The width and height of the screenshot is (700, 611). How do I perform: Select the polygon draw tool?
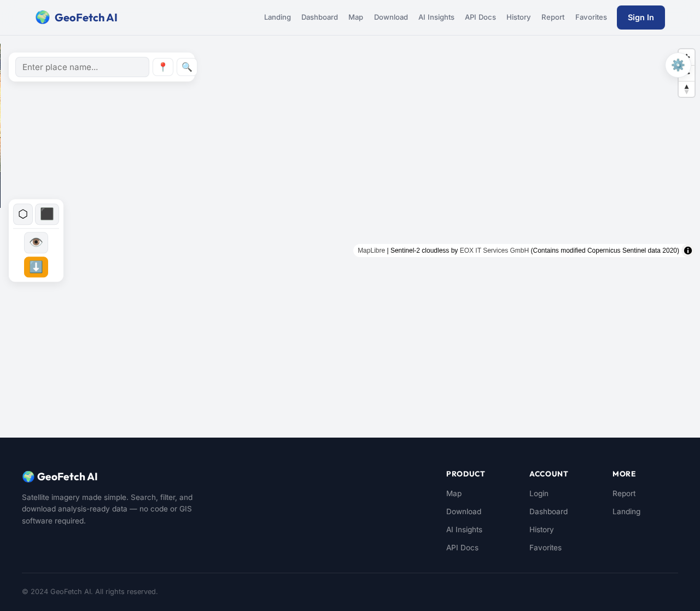pyautogui.click(x=23, y=214)
